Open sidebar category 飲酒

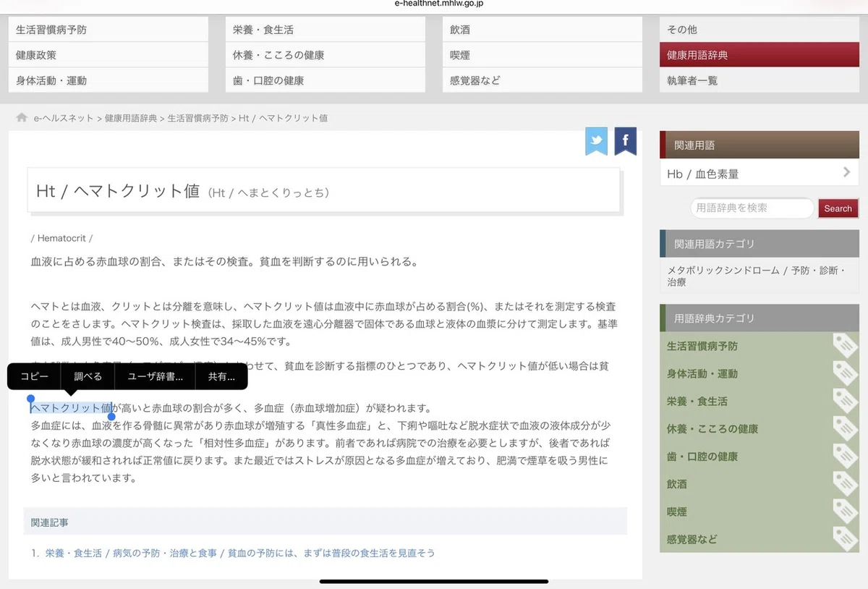pyautogui.click(x=677, y=484)
